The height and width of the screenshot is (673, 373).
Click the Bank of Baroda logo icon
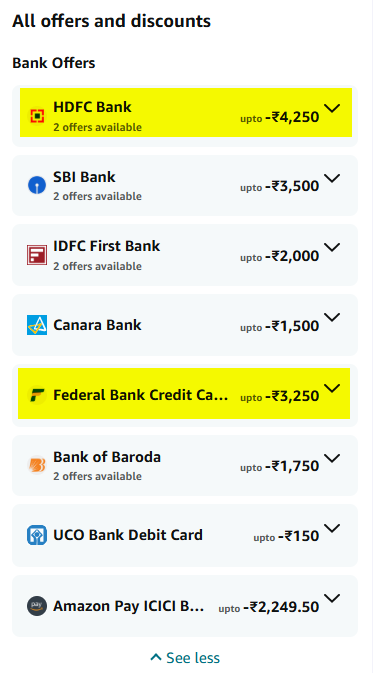pyautogui.click(x=37, y=465)
